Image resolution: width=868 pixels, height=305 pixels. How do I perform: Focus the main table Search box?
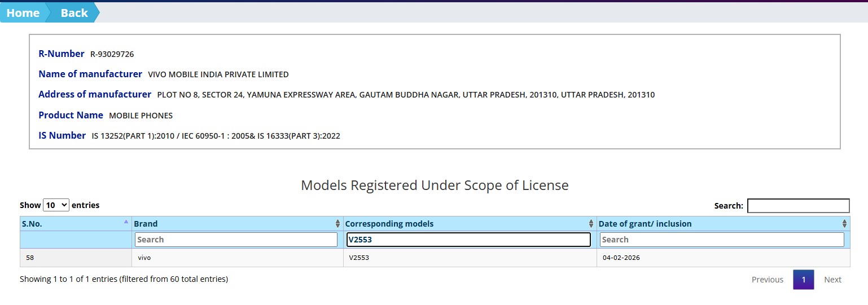point(798,206)
